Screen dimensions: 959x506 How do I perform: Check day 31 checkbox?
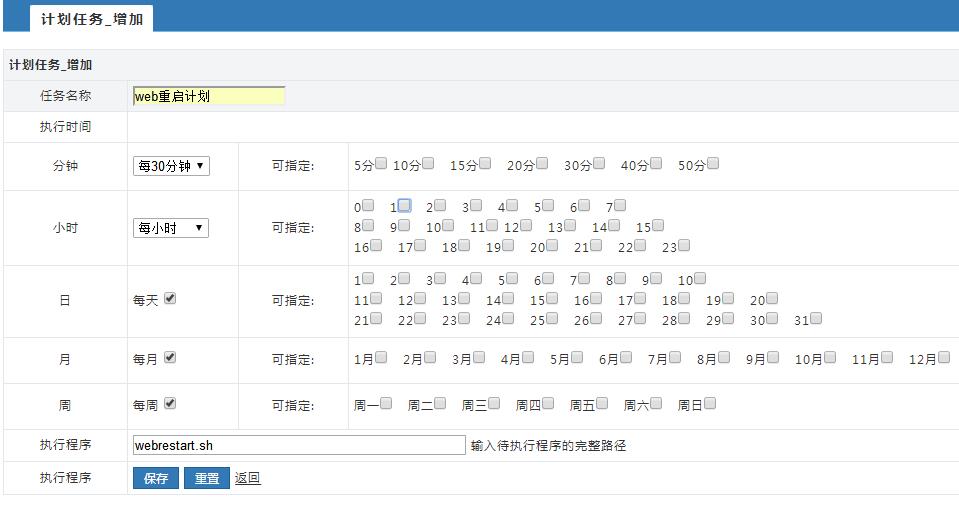point(816,318)
